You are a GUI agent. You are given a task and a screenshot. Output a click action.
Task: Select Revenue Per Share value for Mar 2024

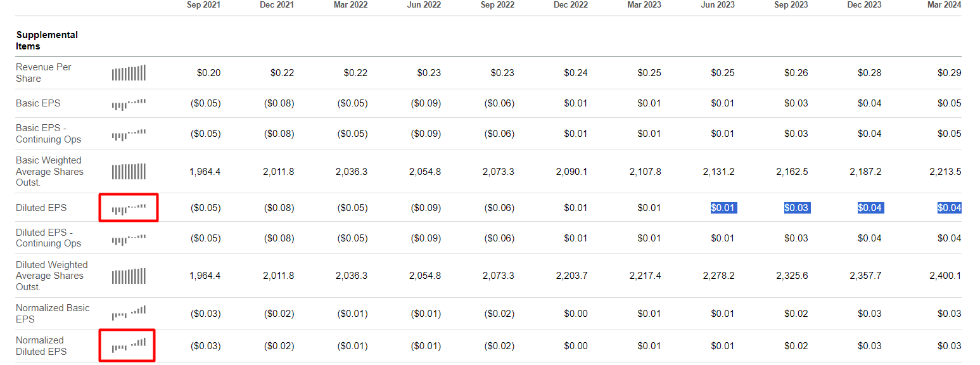pyautogui.click(x=949, y=73)
